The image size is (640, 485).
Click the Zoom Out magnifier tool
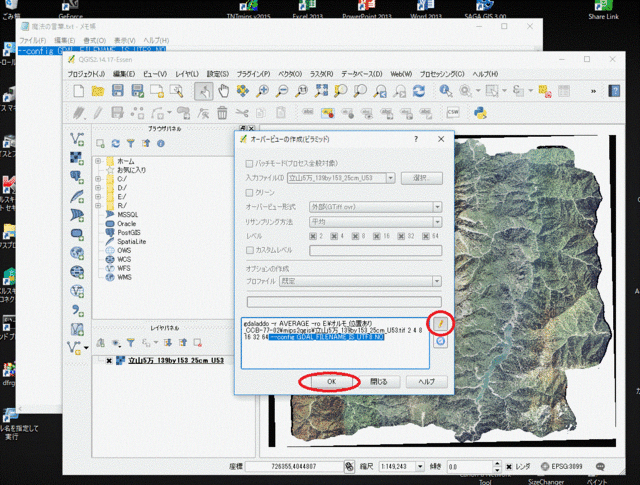(x=282, y=91)
